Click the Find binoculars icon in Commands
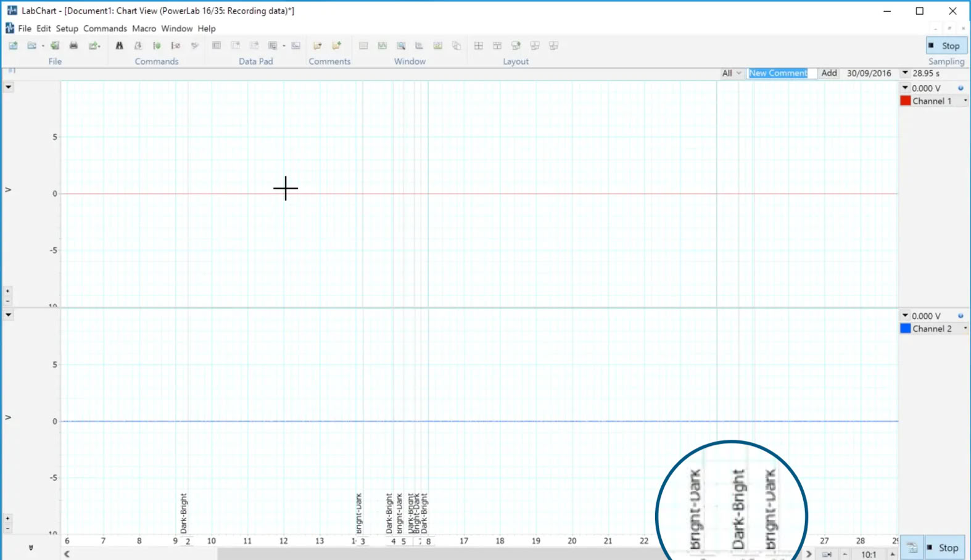This screenshot has height=560, width=971. [x=119, y=46]
